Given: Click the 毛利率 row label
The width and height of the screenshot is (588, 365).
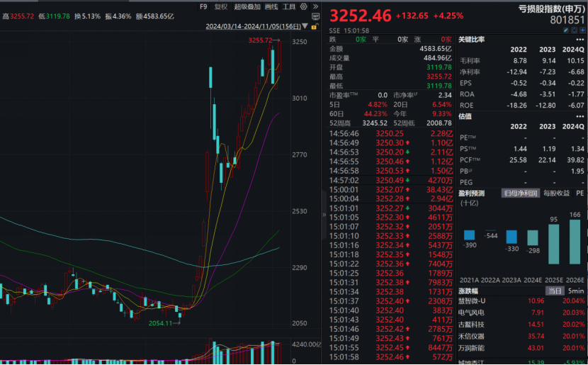Looking at the screenshot, I should (470, 61).
